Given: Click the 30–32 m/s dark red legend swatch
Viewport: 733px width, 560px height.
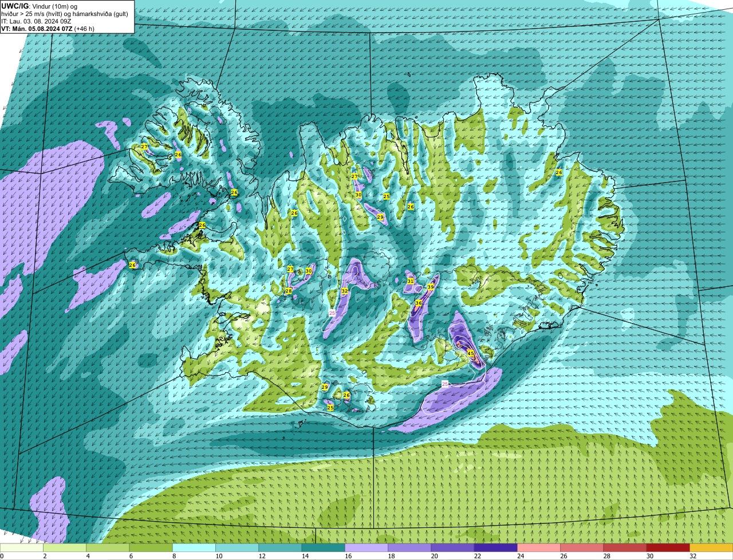Looking at the screenshot, I should point(668,548).
